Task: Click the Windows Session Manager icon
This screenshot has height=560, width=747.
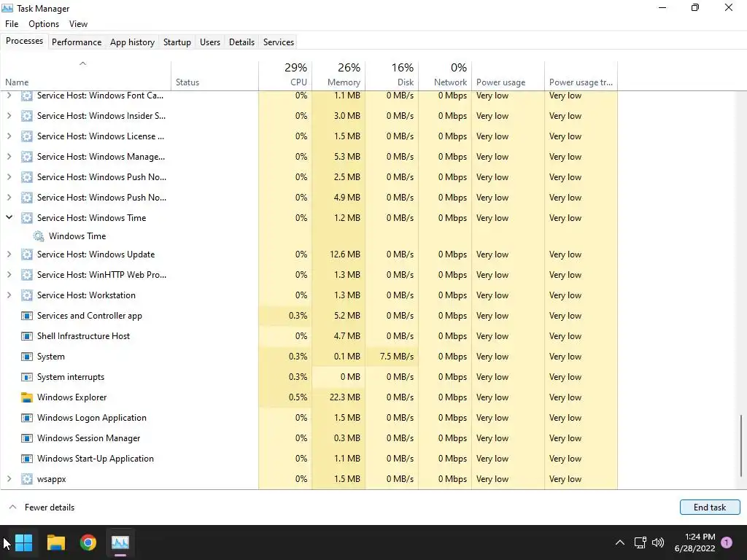Action: pyautogui.click(x=27, y=438)
